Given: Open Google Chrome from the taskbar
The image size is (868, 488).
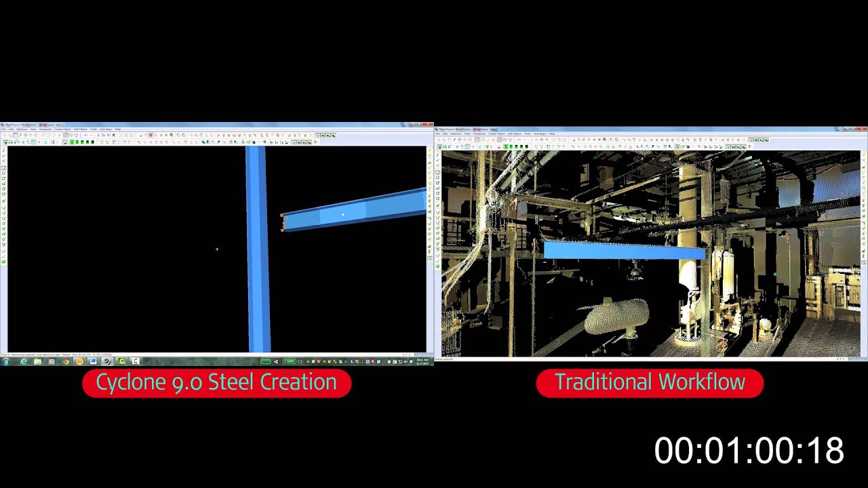Looking at the screenshot, I should [66, 362].
